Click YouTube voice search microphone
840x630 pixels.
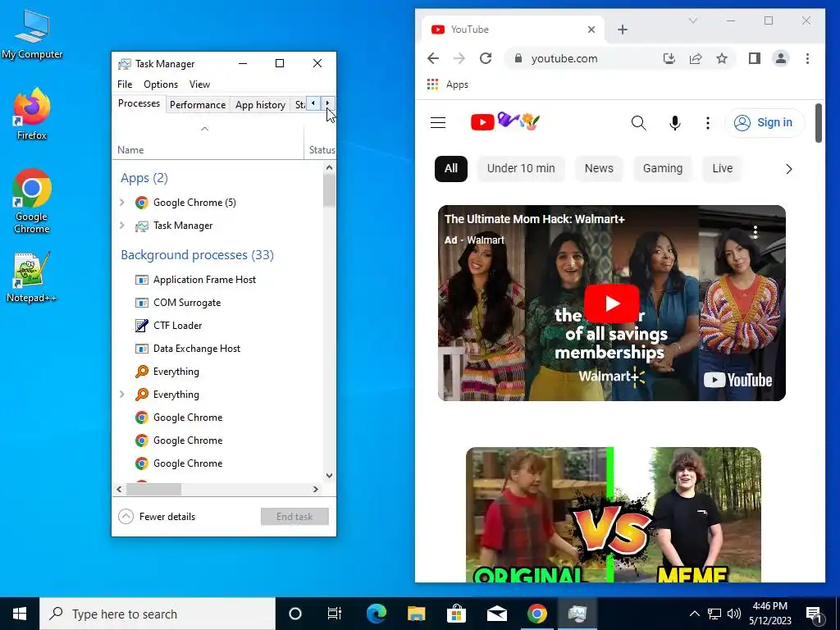[x=675, y=123]
